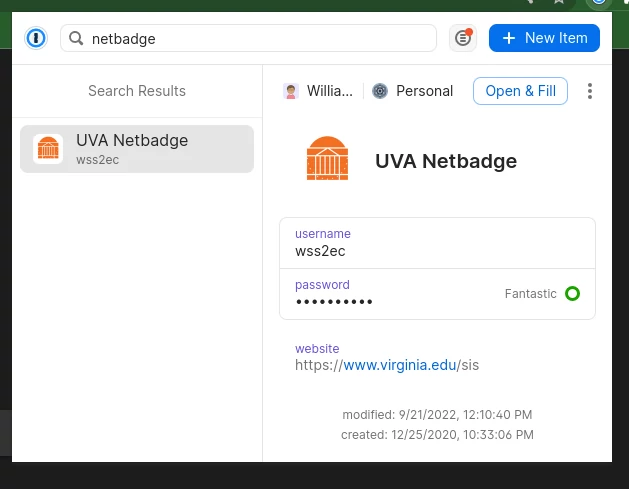
Task: Click the Personal vault label
Action: 424,91
